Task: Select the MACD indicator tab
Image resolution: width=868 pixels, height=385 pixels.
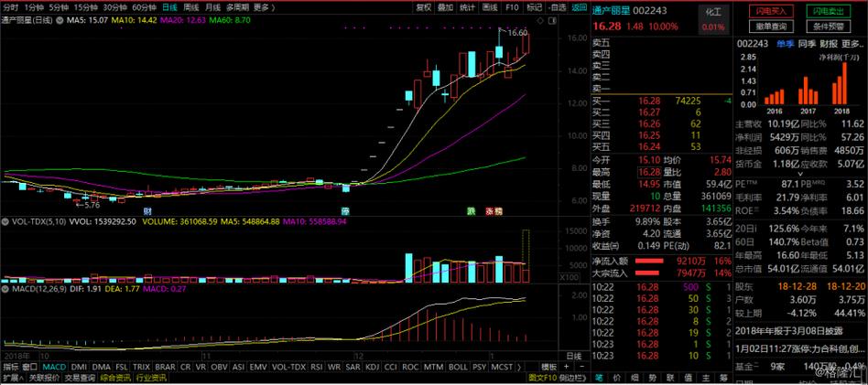Action: (54, 367)
